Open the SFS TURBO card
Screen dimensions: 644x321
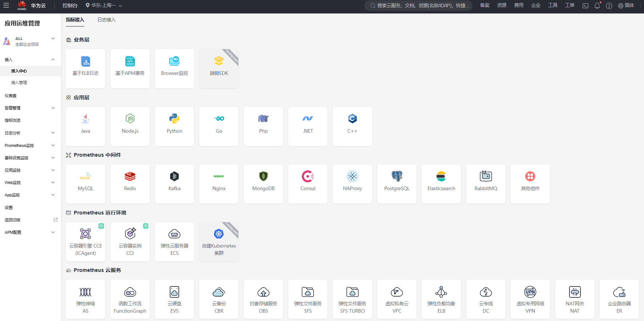(353, 299)
